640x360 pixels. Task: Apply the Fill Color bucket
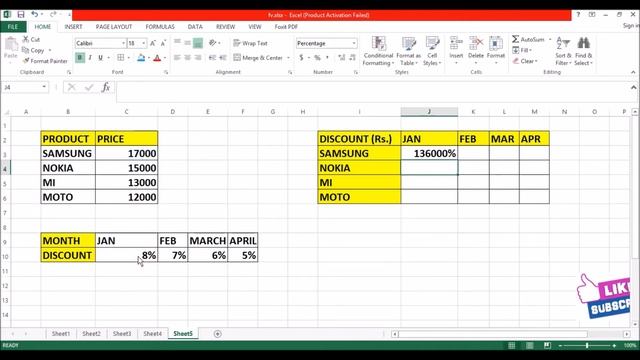[141, 58]
